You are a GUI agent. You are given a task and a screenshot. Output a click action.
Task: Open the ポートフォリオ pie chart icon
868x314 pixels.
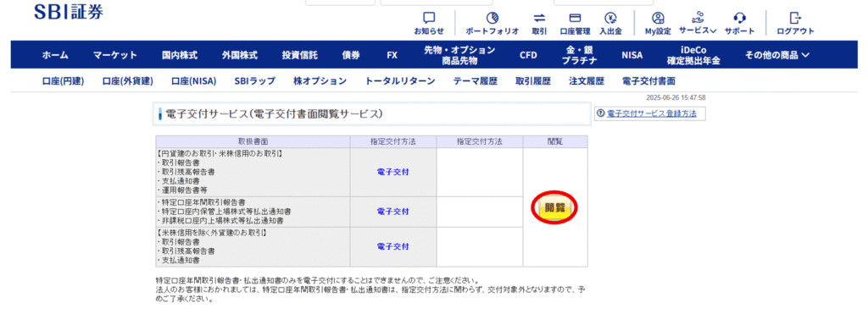[492, 18]
